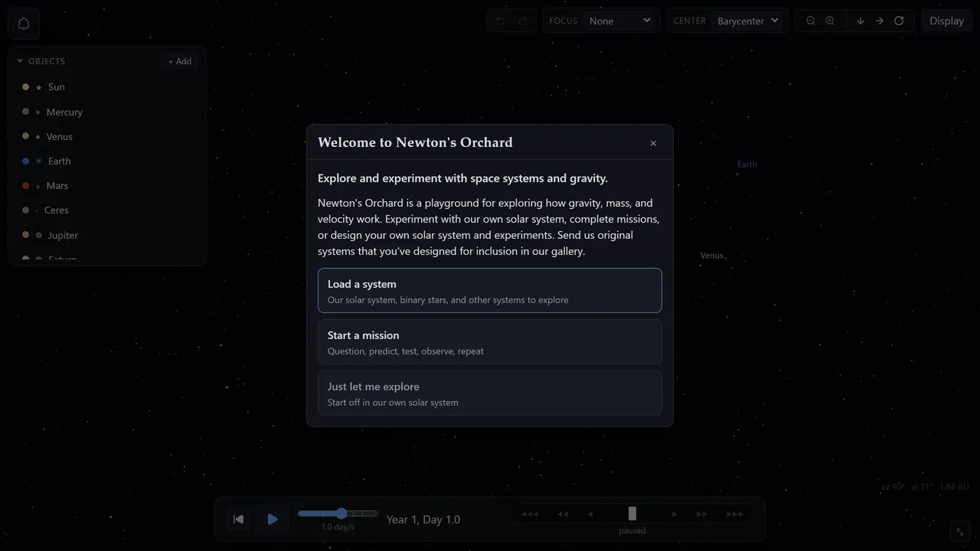980x551 pixels.
Task: Click the triple-right fastest forward arrows
Action: coord(735,514)
